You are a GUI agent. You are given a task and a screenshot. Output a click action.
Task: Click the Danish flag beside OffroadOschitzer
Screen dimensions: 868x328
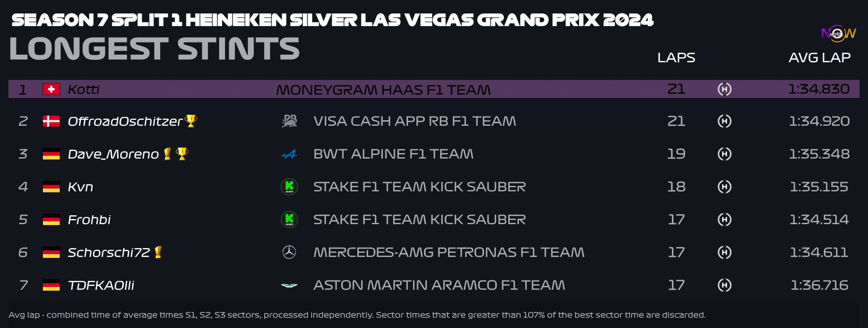tap(51, 121)
